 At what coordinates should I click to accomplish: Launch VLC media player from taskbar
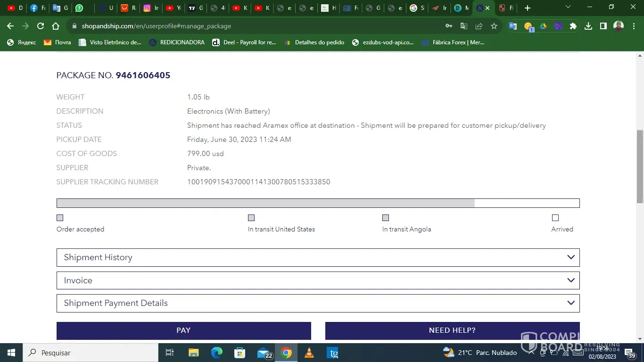(309, 353)
